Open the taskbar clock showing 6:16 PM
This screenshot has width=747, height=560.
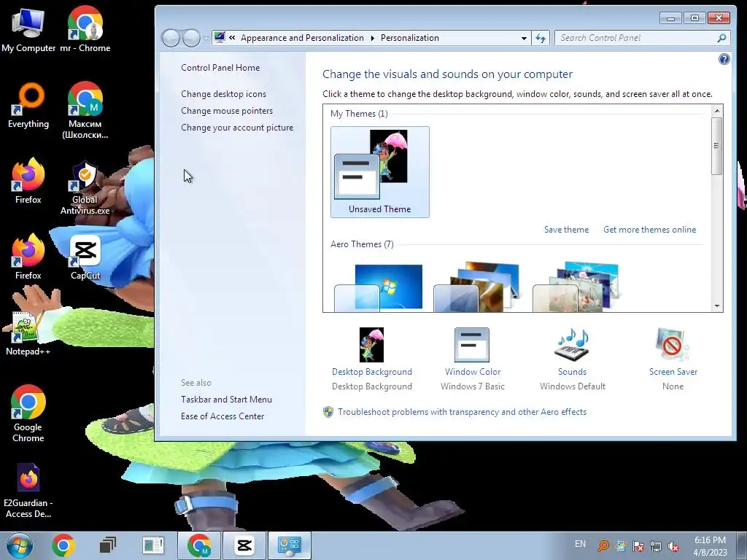pos(710,546)
